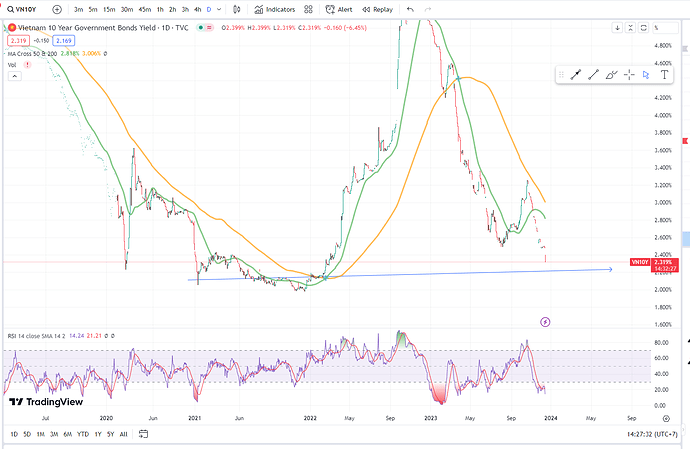Set date range to YTD

coord(83,434)
